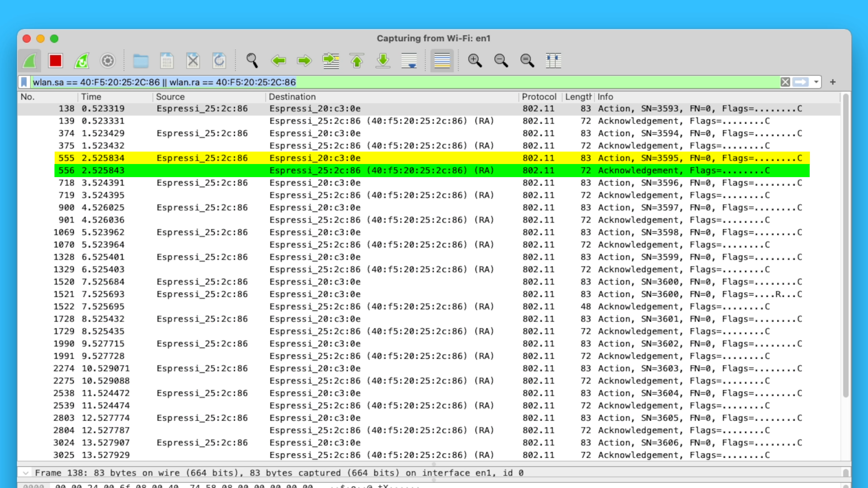Viewport: 868px width, 488px height.
Task: Expand Frame 138 details tree
Action: pos(26,473)
